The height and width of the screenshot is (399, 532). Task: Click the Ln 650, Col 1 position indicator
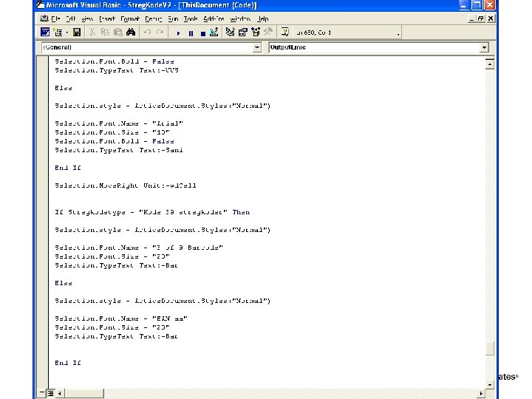313,33
